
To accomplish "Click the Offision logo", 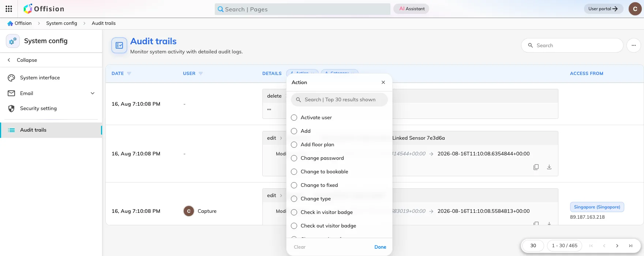I will pyautogui.click(x=44, y=9).
